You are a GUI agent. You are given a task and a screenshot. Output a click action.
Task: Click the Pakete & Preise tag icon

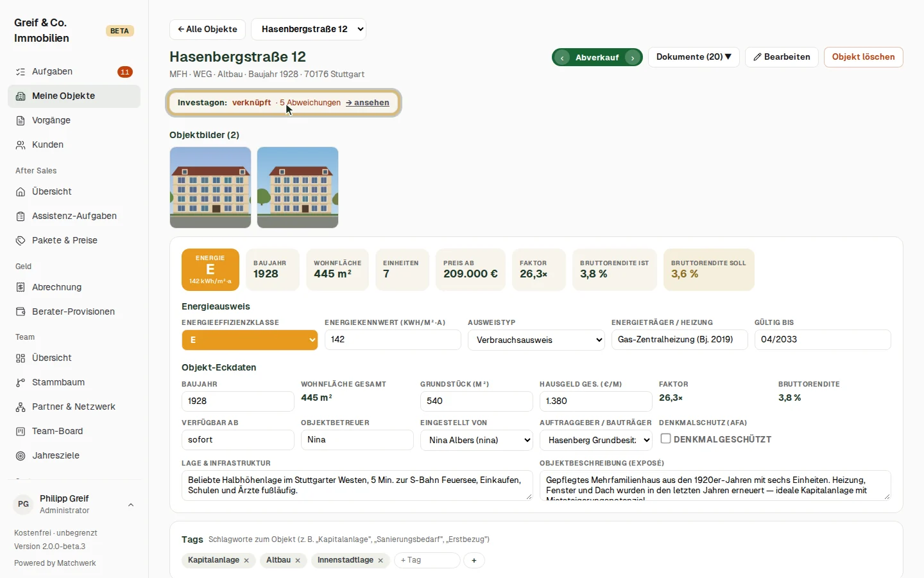coord(21,241)
